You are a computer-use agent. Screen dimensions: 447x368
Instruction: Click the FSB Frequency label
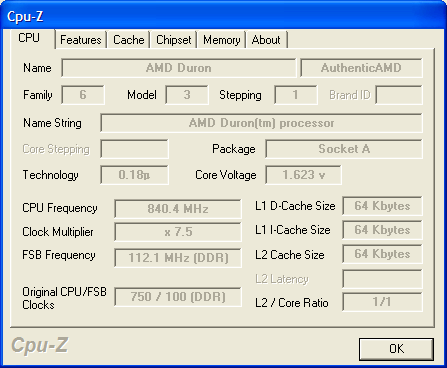[x=59, y=255]
